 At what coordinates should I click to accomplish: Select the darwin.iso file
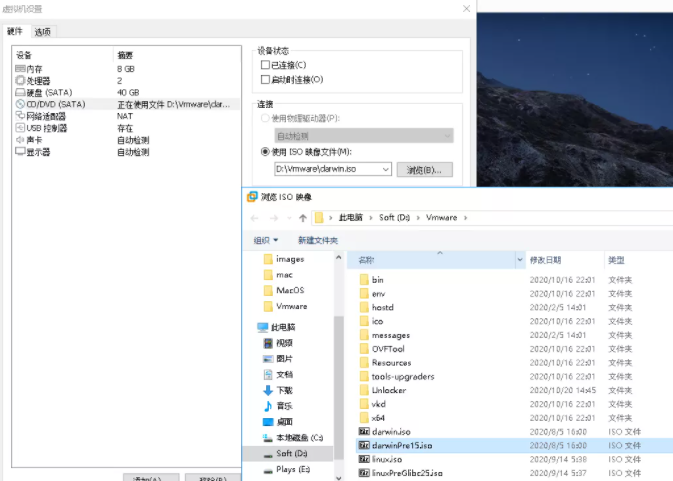click(385, 432)
